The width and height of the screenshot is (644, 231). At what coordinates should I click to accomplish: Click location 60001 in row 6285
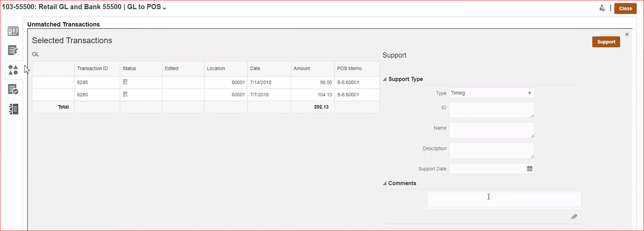pos(226,83)
